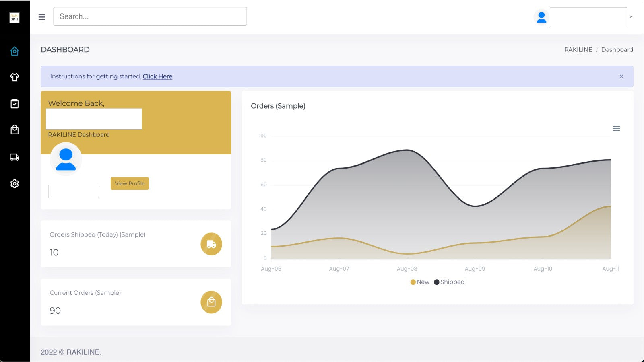Click the bag icon on Current Orders card
Viewport: 644px width, 362px height.
pyautogui.click(x=211, y=302)
